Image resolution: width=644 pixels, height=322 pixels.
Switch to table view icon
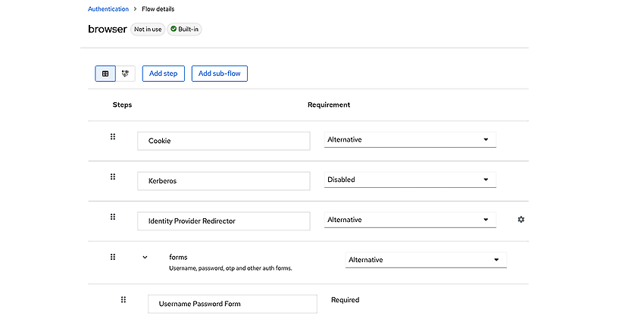(105, 73)
